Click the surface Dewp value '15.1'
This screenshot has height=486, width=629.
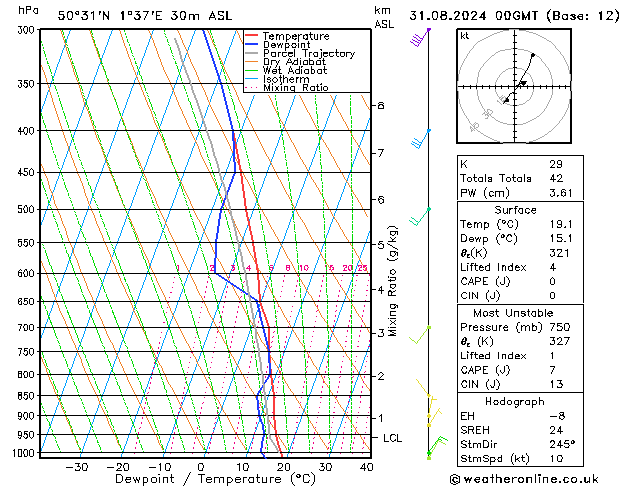(x=561, y=239)
